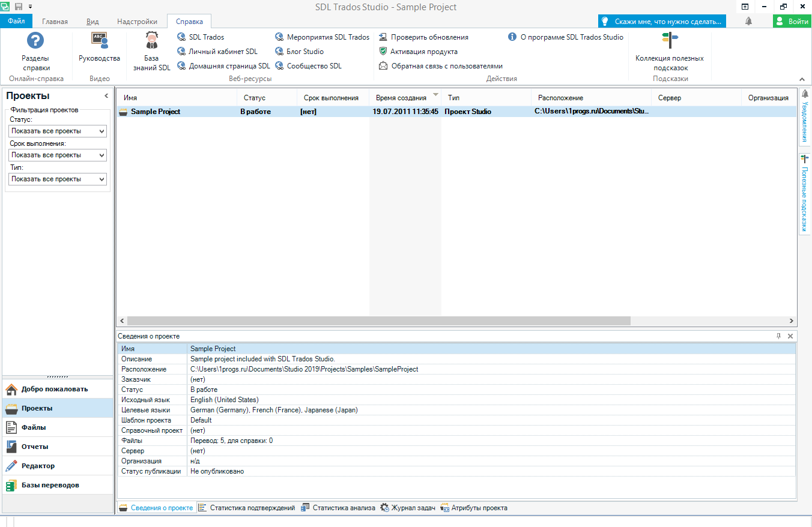Open Блог Studio
The width and height of the screenshot is (812, 527).
click(300, 52)
